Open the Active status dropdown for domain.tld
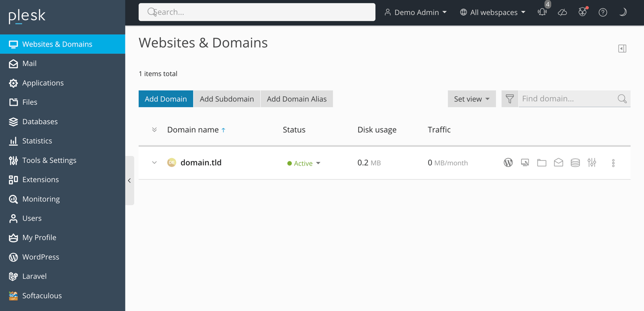Viewport: 644px width, 311px height. pos(304,163)
